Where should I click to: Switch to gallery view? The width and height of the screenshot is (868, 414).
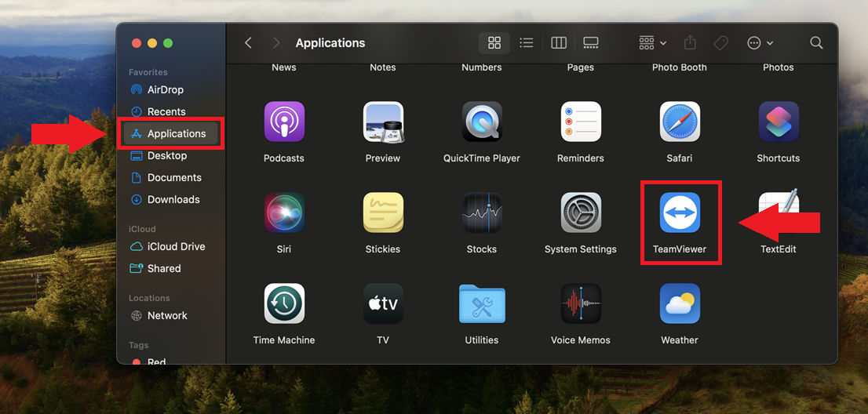pos(591,42)
